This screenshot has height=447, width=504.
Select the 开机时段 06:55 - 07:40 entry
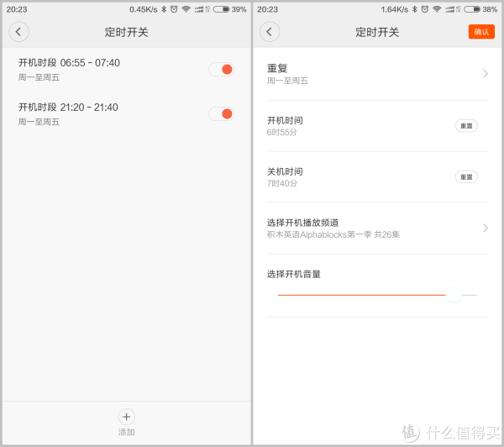pos(126,70)
